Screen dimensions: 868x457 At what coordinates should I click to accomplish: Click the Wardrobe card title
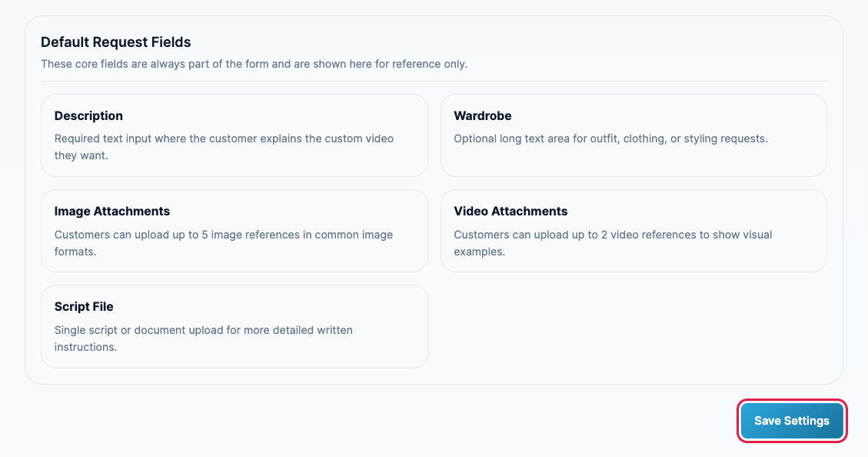click(x=483, y=115)
